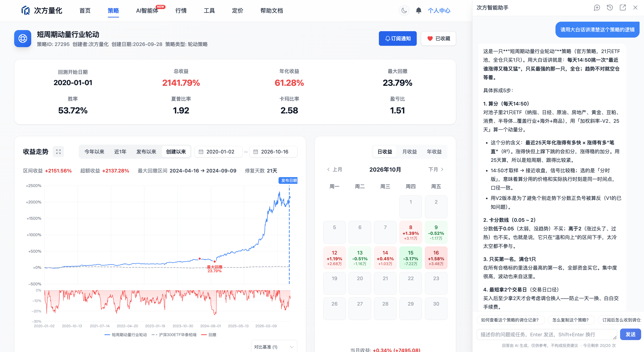The width and height of the screenshot is (644, 352).
Task: Open the 工具 nav tab
Action: tap(209, 10)
